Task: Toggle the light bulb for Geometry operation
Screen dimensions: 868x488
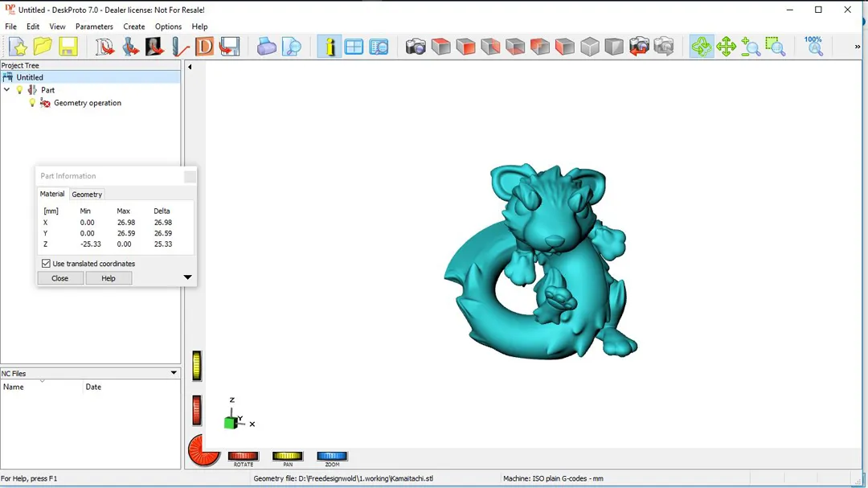Action: (x=32, y=103)
